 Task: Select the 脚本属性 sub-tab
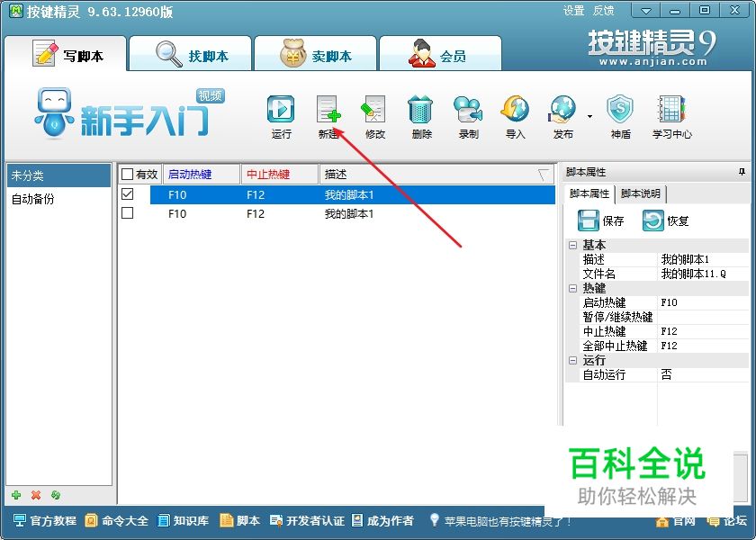pyautogui.click(x=589, y=193)
